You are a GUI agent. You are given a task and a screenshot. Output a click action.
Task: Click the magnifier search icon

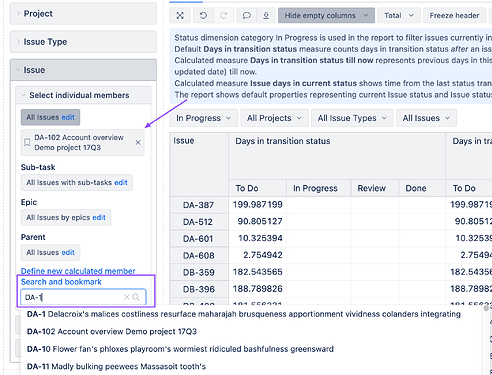point(136,297)
